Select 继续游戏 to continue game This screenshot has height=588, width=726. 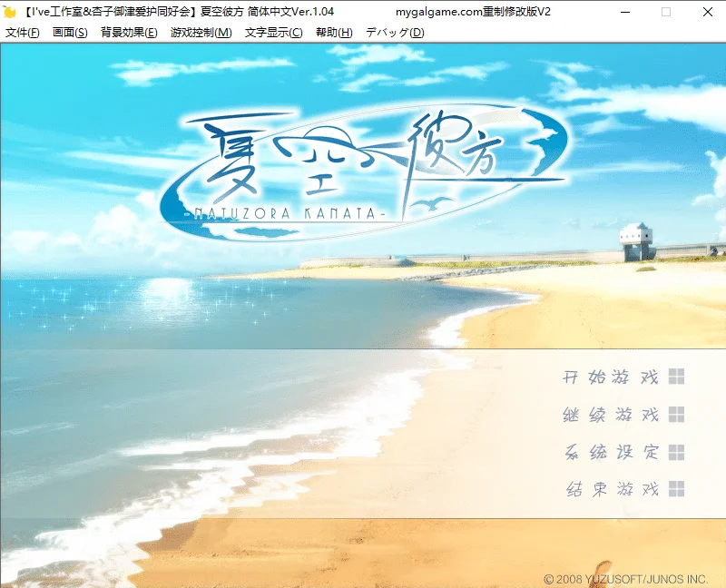(x=610, y=415)
